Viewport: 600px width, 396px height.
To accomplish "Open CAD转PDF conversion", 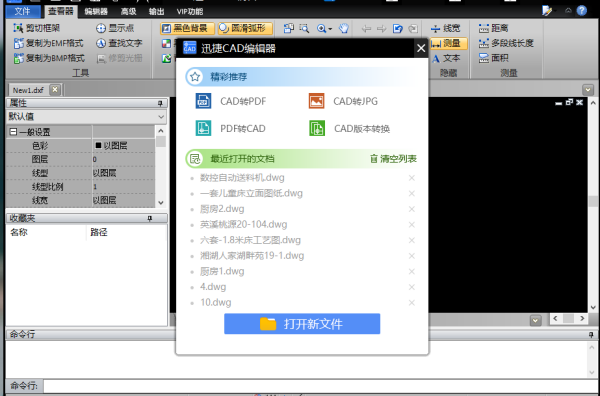I will click(x=231, y=101).
